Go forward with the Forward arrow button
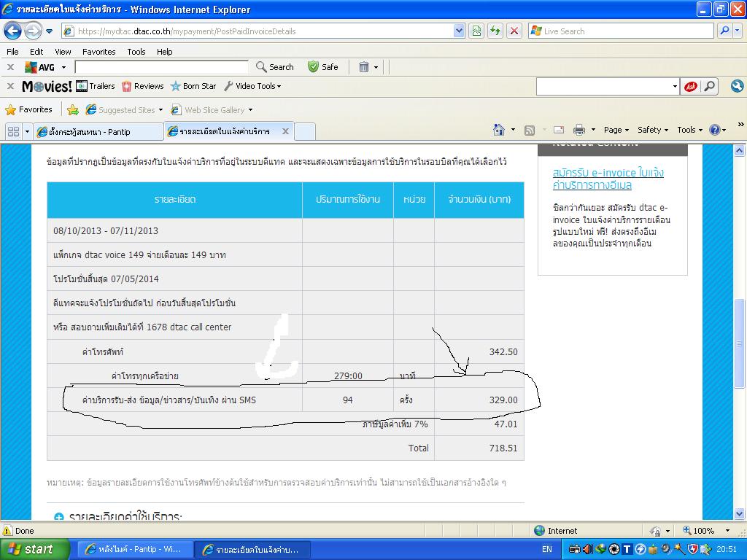 click(33, 31)
